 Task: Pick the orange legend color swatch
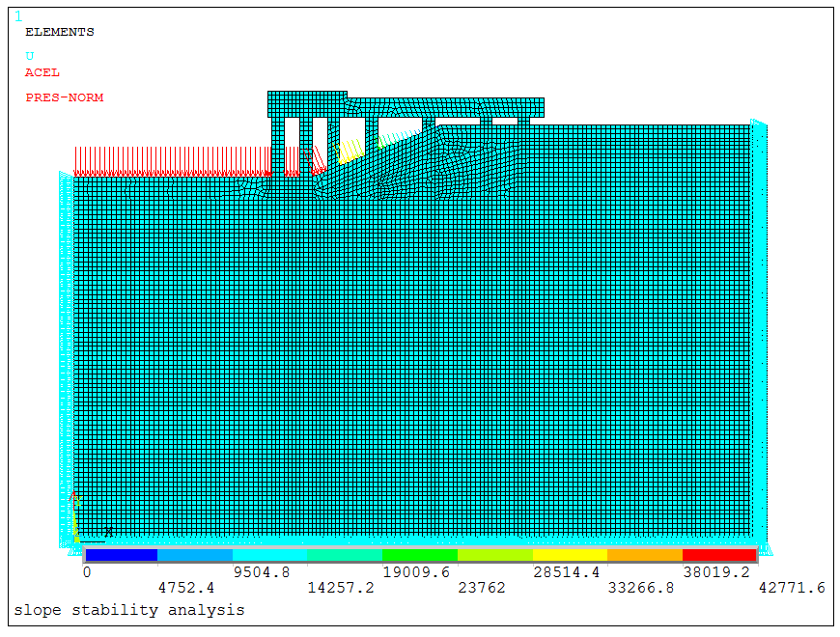[x=644, y=555]
